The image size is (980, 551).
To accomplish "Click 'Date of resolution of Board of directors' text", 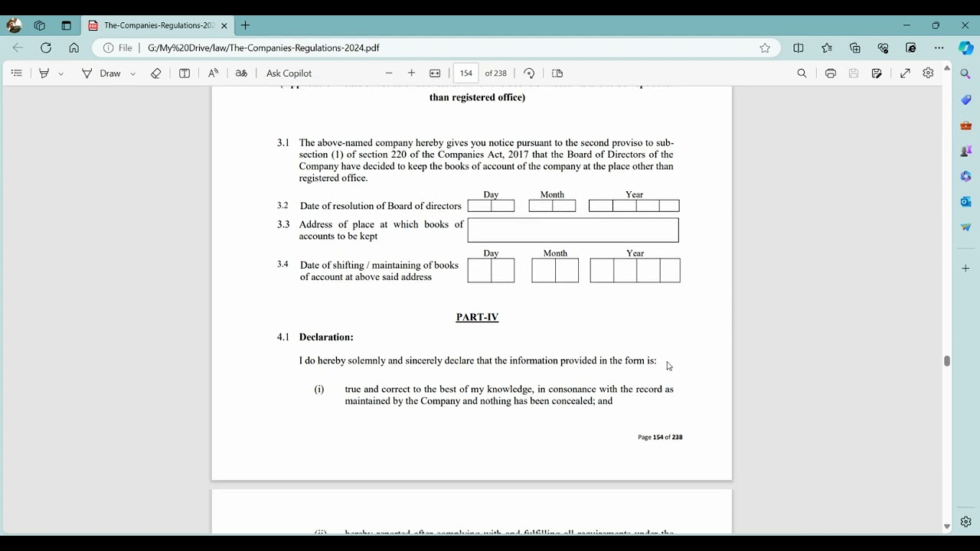I will 381,206.
